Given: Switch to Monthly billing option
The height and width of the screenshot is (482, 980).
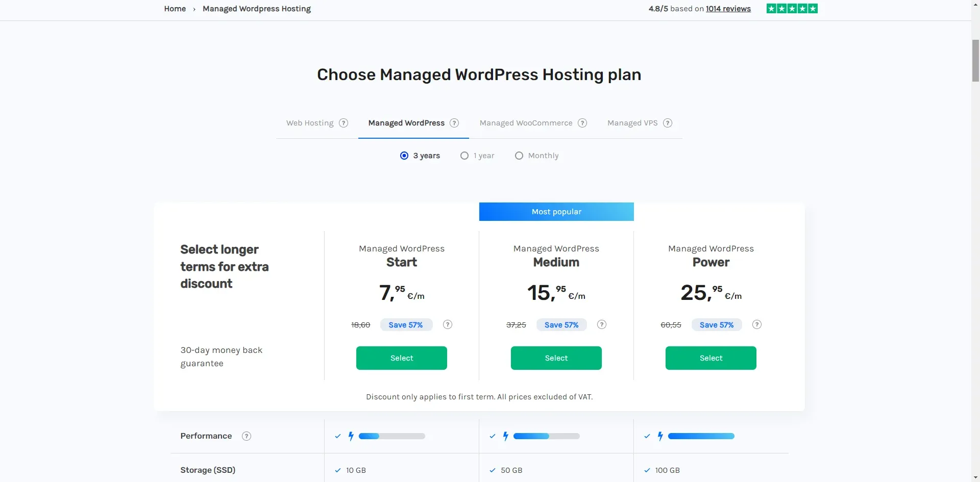Looking at the screenshot, I should (x=519, y=156).
